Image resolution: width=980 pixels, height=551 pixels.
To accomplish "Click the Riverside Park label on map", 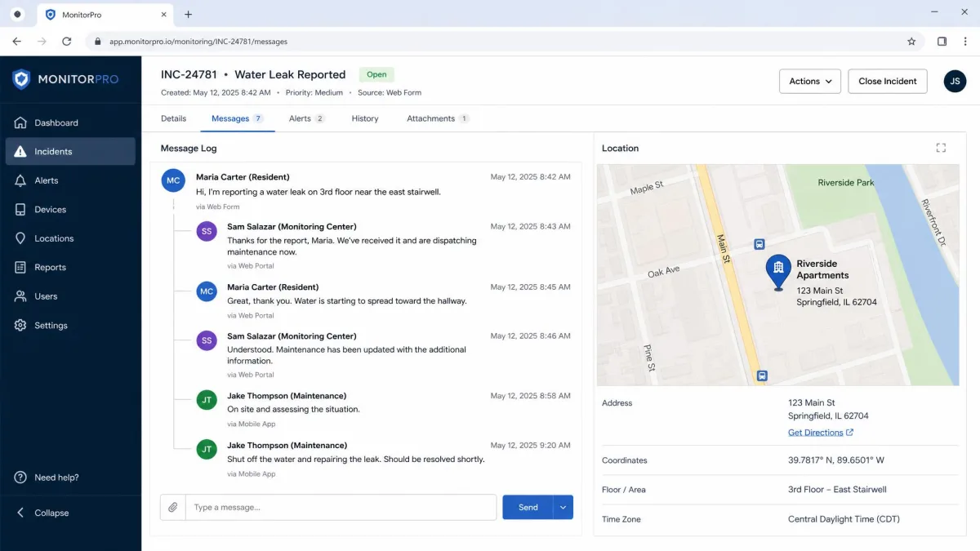I will pyautogui.click(x=846, y=183).
